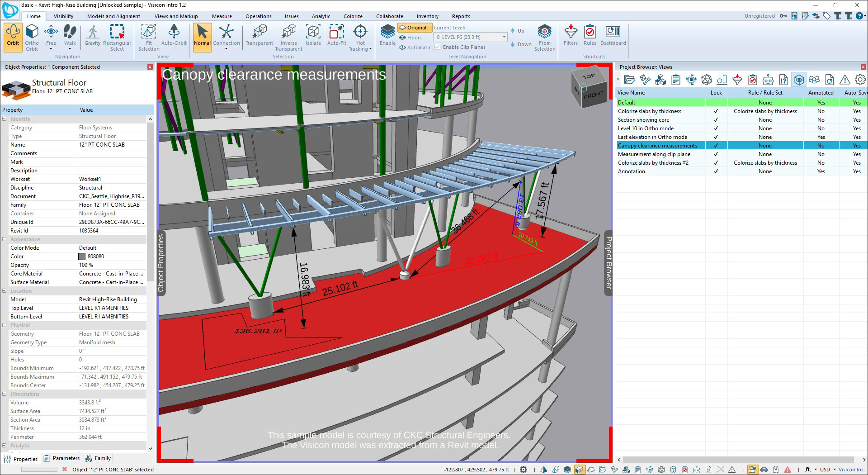
Task: Click the FRONT face of view cube
Action: coord(593,95)
